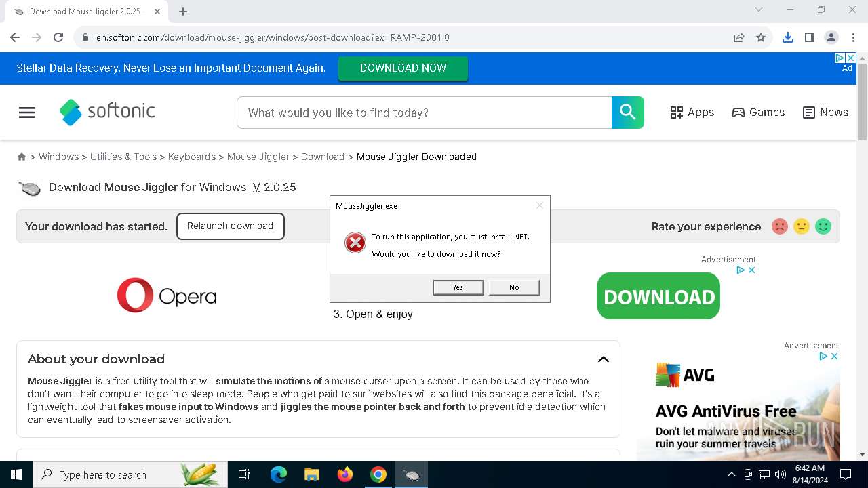The height and width of the screenshot is (488, 868).
Task: Open File Explorer from taskbar
Action: click(x=311, y=474)
